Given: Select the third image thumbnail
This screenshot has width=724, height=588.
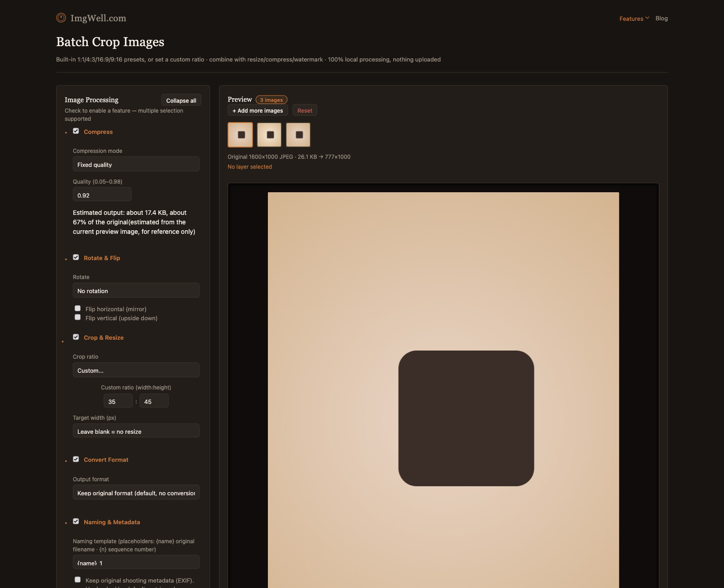Looking at the screenshot, I should click(x=298, y=135).
